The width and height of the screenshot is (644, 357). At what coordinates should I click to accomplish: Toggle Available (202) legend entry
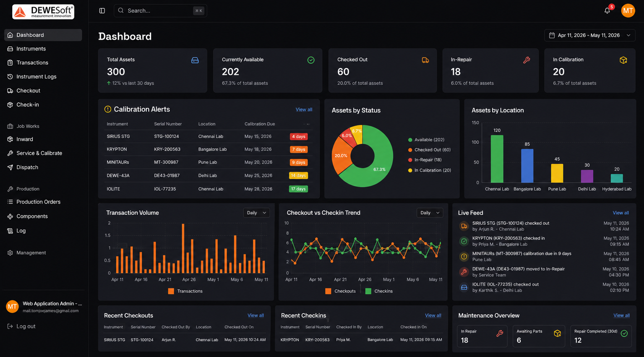coord(426,140)
